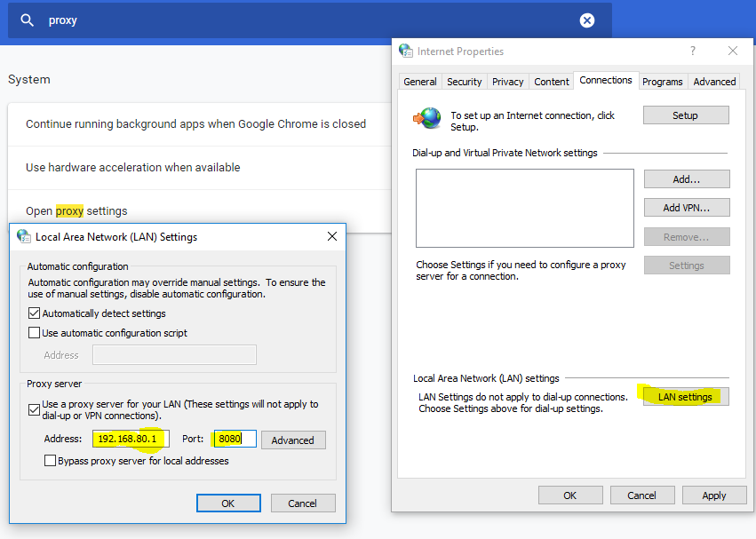Click the LAN settings button

tap(685, 397)
